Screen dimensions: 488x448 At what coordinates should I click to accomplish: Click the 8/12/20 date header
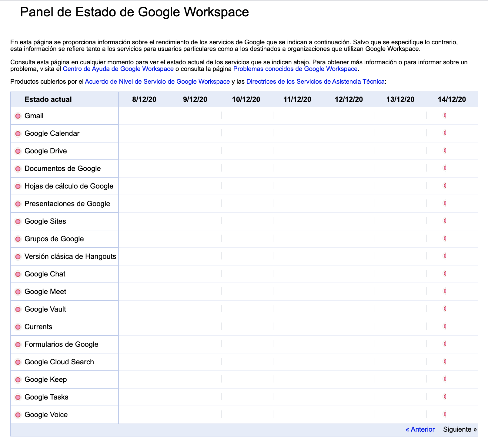144,99
